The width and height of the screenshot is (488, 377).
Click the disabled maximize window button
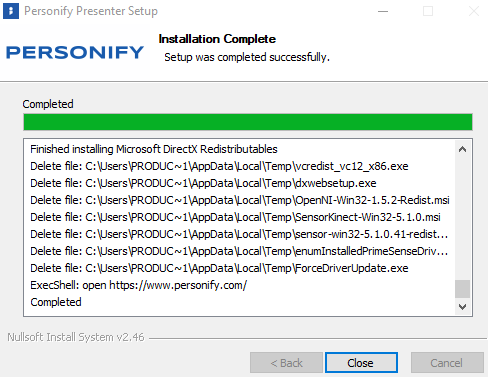[428, 11]
